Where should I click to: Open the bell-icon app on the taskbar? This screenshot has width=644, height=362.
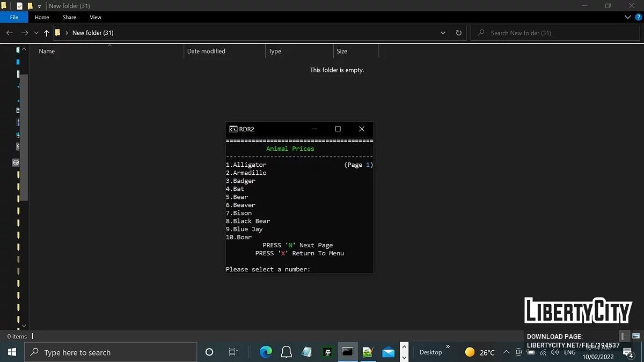tap(286, 352)
